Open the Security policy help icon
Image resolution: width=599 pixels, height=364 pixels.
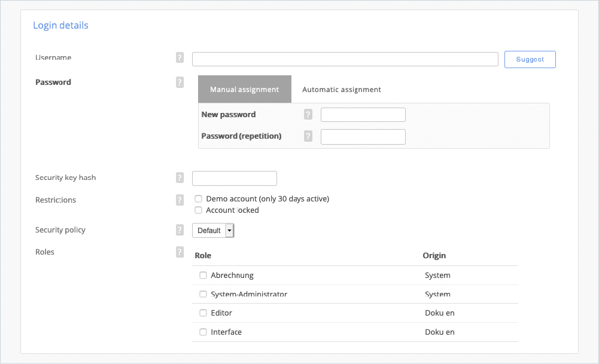click(x=180, y=230)
